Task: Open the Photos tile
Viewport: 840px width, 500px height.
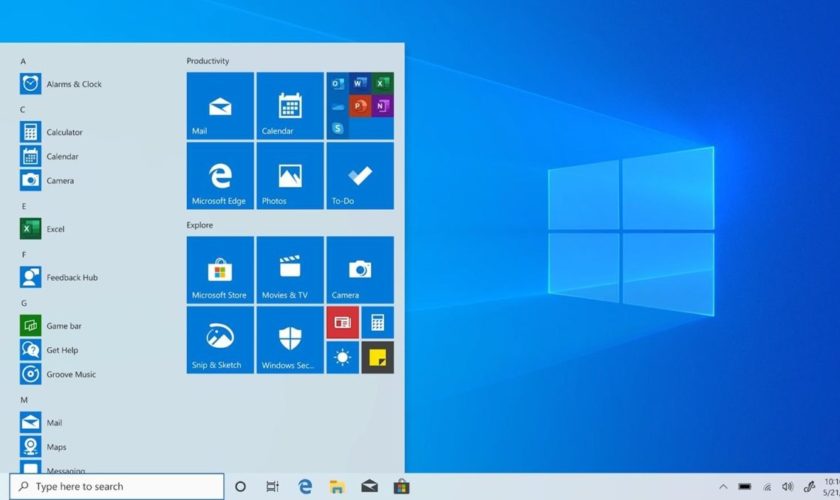Action: point(290,176)
